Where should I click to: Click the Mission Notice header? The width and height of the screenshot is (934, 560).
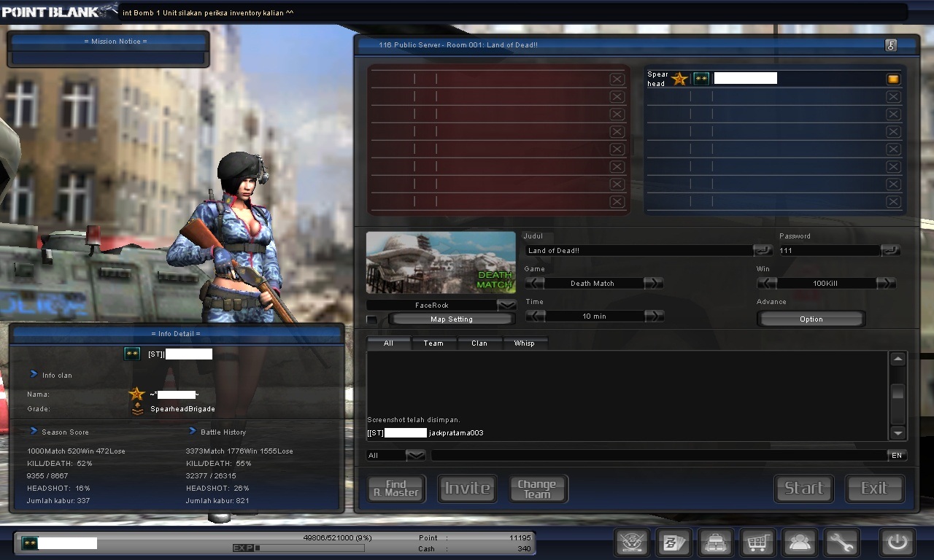(115, 42)
